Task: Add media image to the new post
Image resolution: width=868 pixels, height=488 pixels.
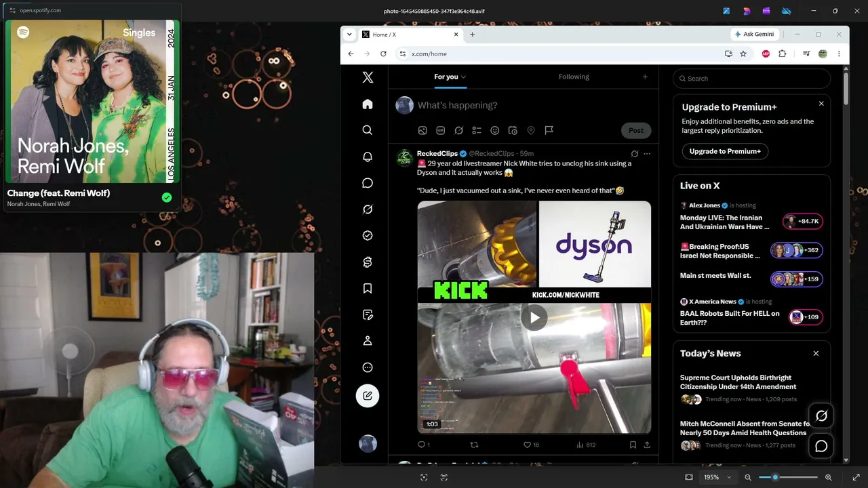Action: coord(422,130)
